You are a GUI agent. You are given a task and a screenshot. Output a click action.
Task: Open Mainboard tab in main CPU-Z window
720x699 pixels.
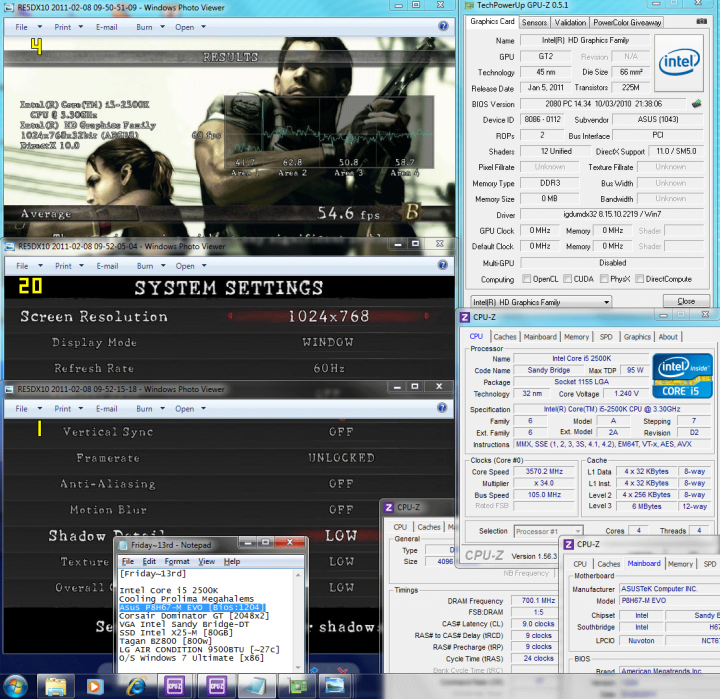(x=540, y=337)
